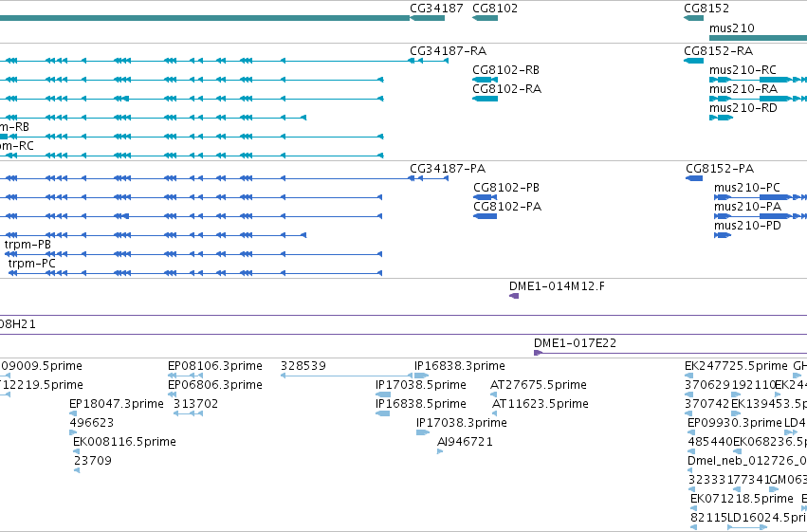The width and height of the screenshot is (807, 532).
Task: Click EST label AT27675.5prime
Action: pos(538,385)
